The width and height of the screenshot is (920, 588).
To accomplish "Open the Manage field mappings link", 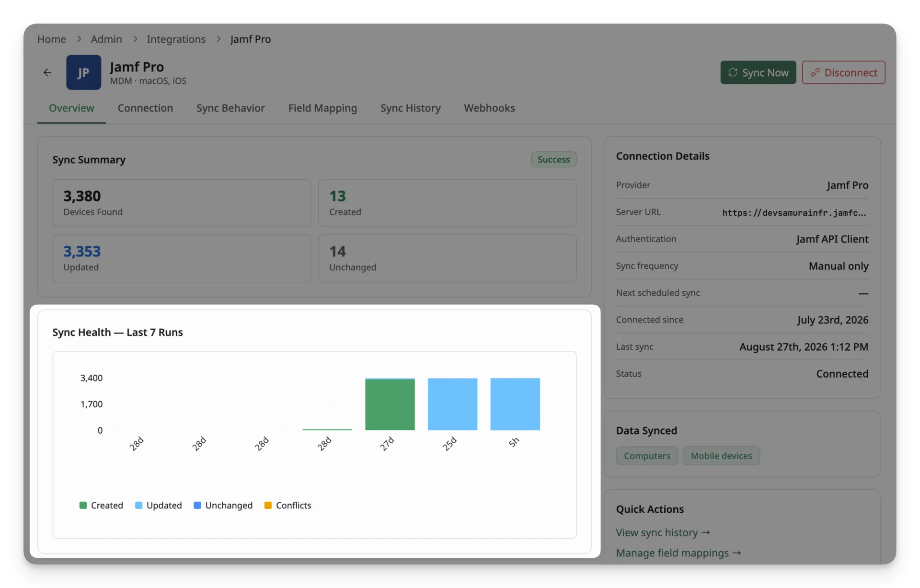I will (x=678, y=553).
